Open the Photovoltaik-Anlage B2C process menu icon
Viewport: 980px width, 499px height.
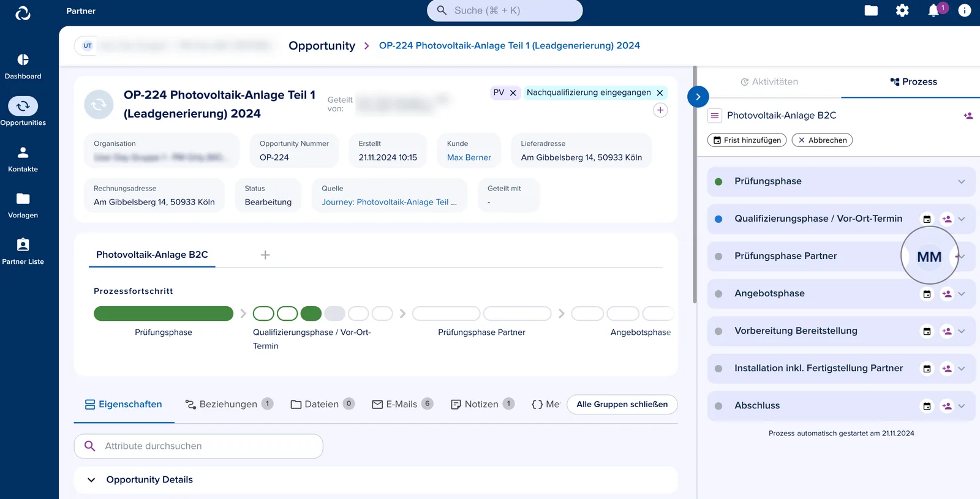(714, 116)
